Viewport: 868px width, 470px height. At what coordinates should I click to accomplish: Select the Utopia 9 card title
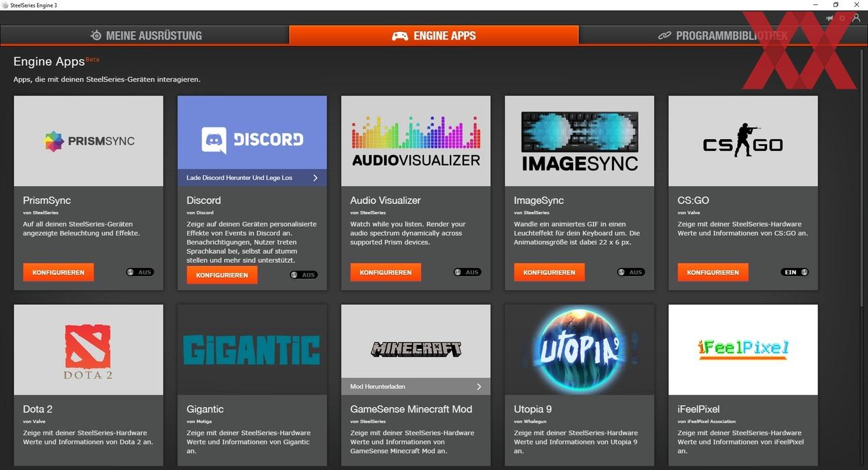pos(533,409)
